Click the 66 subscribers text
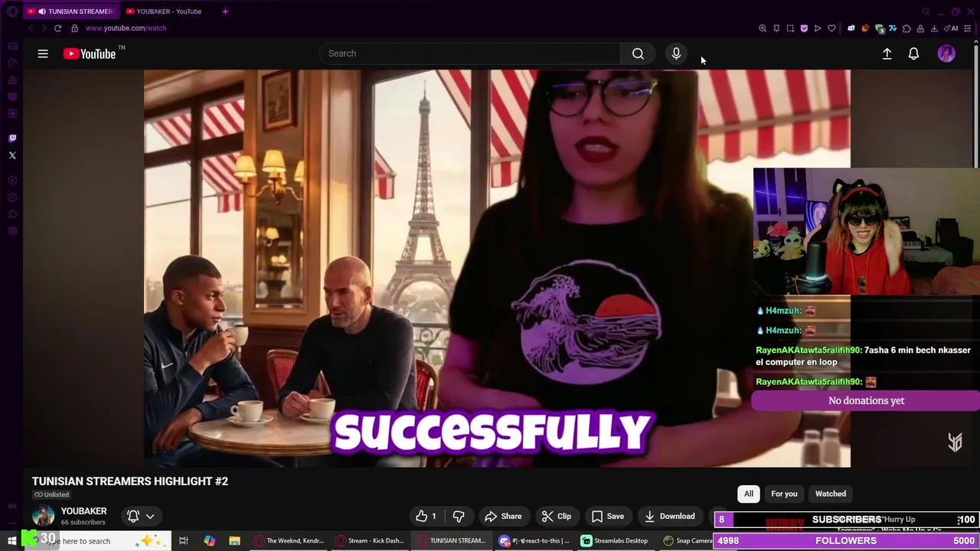Viewport: 980px width, 551px height. click(x=83, y=523)
